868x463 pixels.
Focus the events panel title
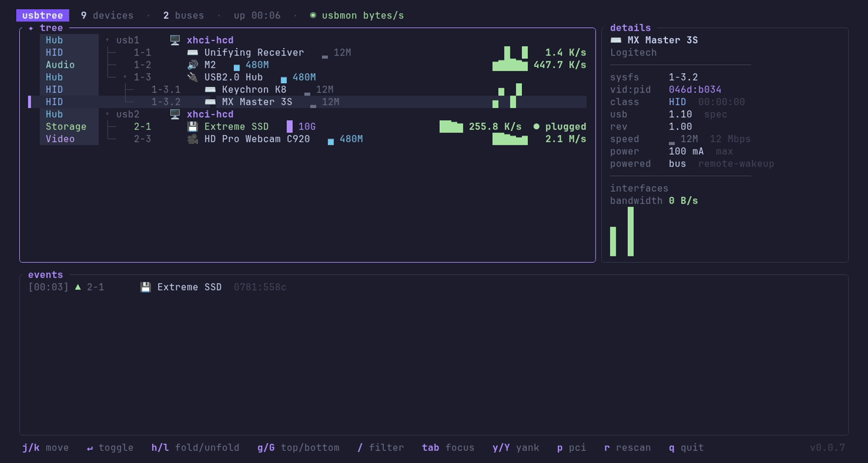(x=46, y=275)
